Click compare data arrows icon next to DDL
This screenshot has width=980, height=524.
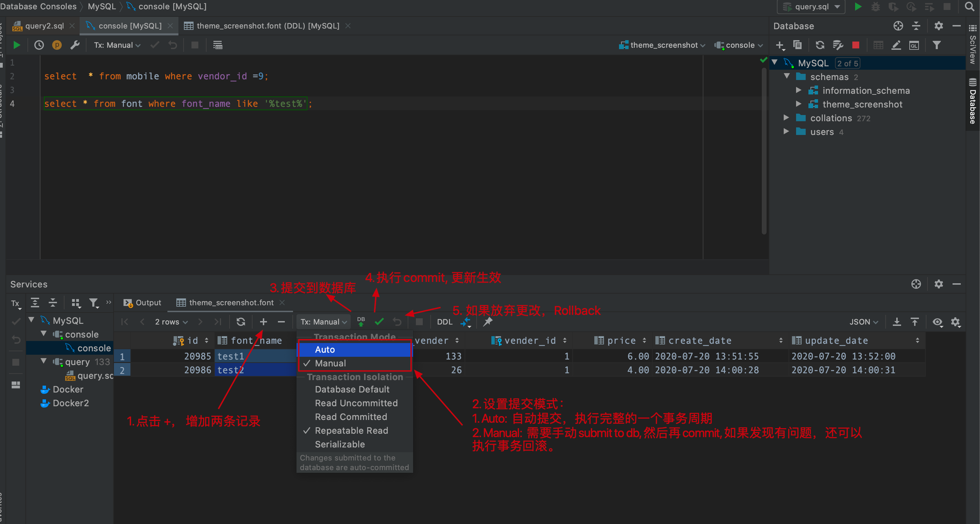click(466, 322)
